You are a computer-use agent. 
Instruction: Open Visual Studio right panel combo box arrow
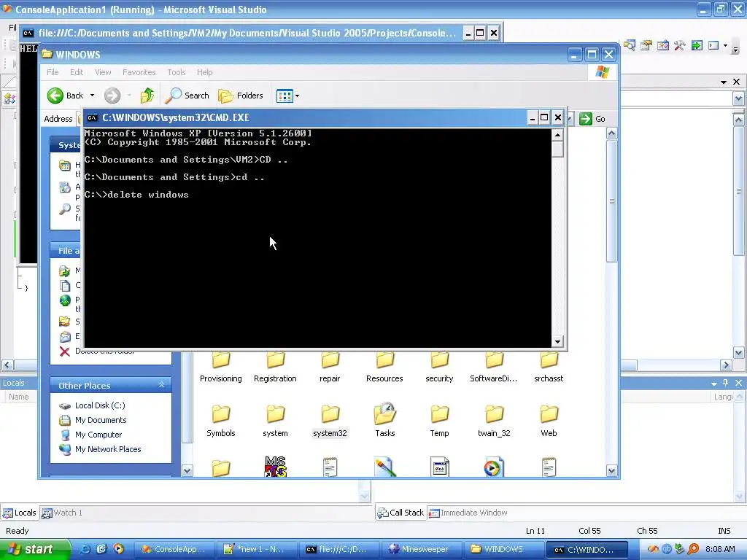click(738, 98)
